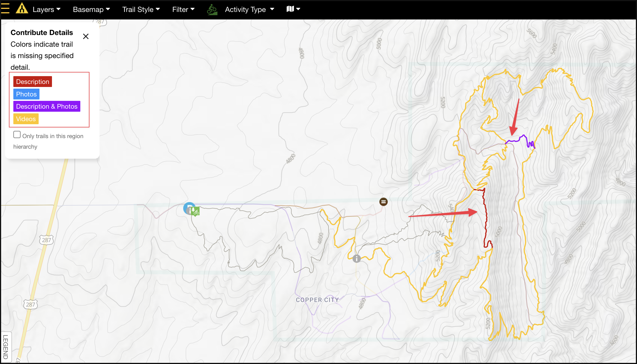This screenshot has height=364, width=637.
Task: Click the red Description legend label
Action: [33, 82]
